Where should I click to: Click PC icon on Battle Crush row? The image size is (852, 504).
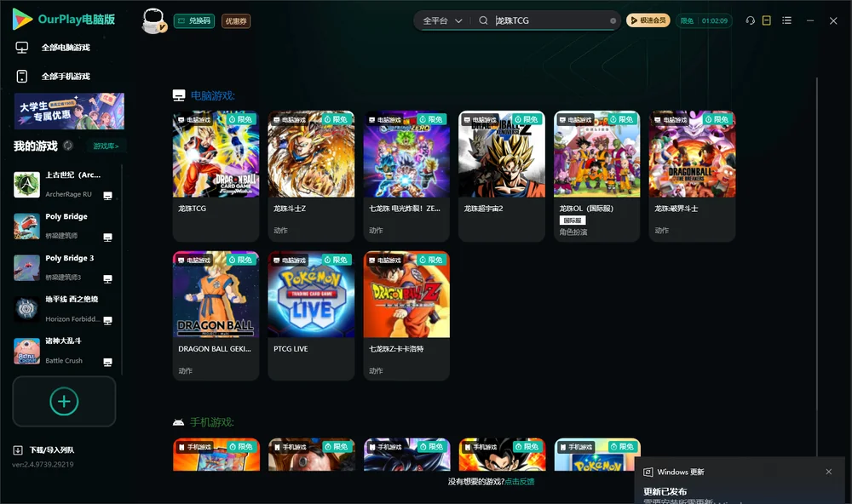point(107,363)
